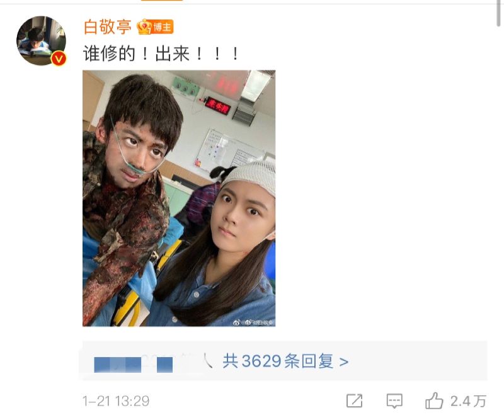Click the 1-21 13:29 timestamp
Viewport: 504px width, 420px height.
click(116, 401)
